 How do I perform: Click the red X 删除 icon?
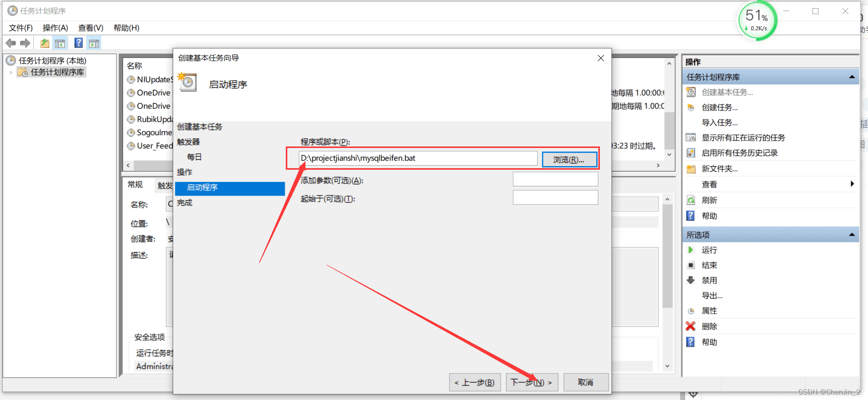(691, 326)
